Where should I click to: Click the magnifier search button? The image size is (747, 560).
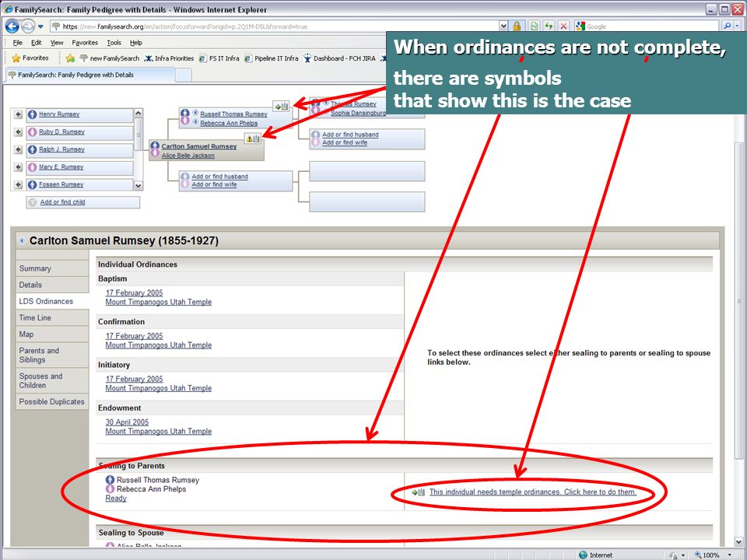click(x=727, y=26)
